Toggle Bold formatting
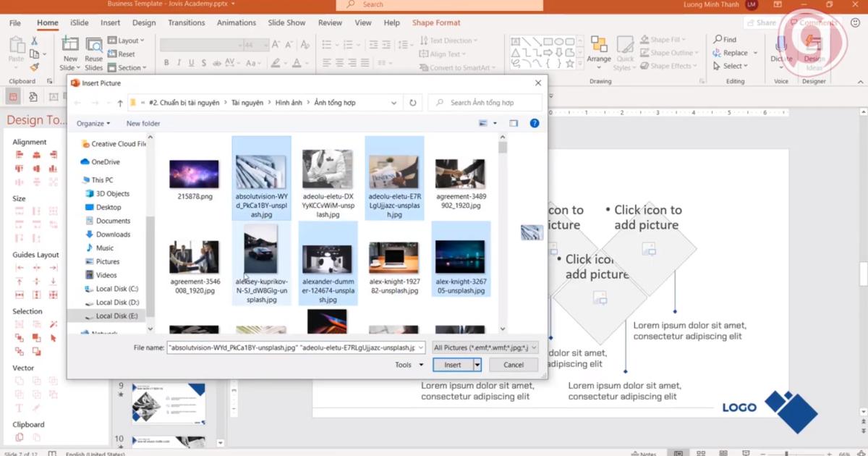Image resolution: width=868 pixels, height=456 pixels. pyautogui.click(x=167, y=62)
